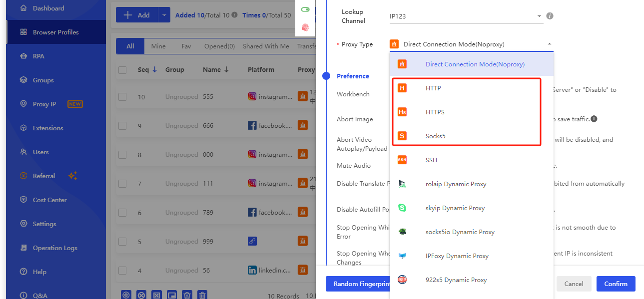Open Cost Center in the sidebar

[49, 200]
